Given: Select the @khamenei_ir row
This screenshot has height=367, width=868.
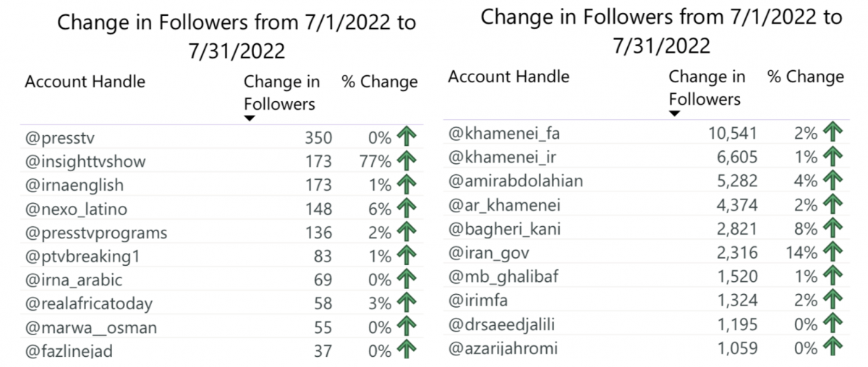Looking at the screenshot, I should click(646, 157).
